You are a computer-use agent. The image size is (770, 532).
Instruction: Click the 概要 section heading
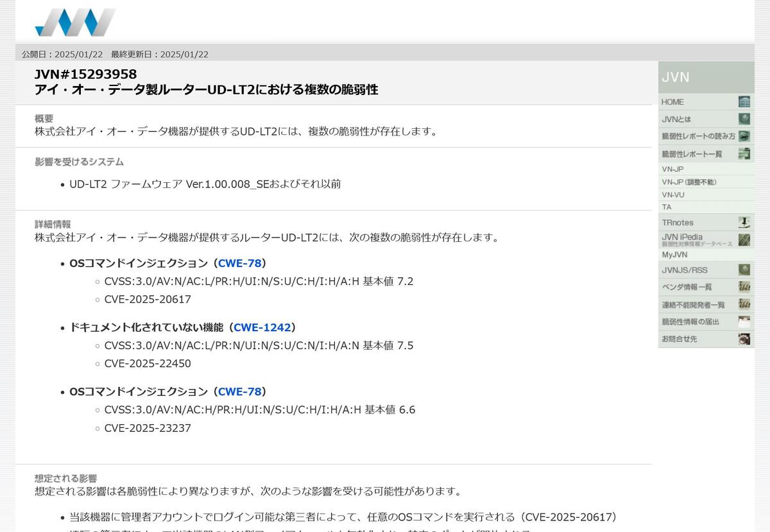click(44, 119)
